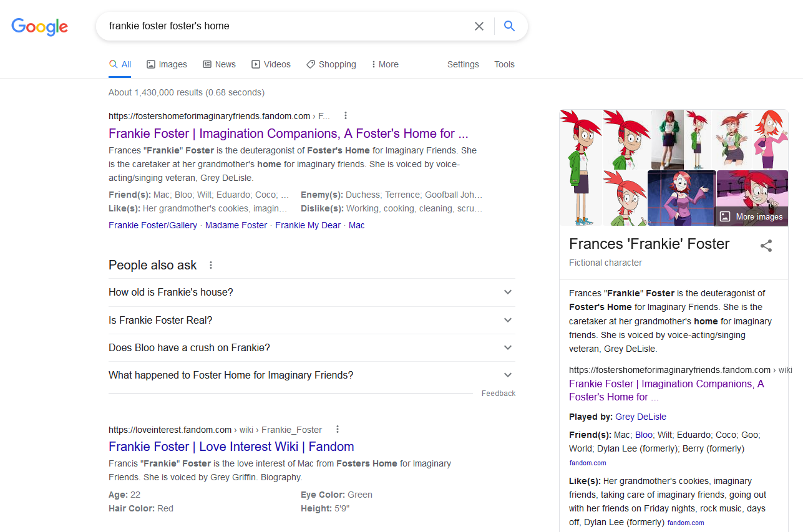The width and height of the screenshot is (803, 532).
Task: Click the "People also ask" heading
Action: point(153,265)
